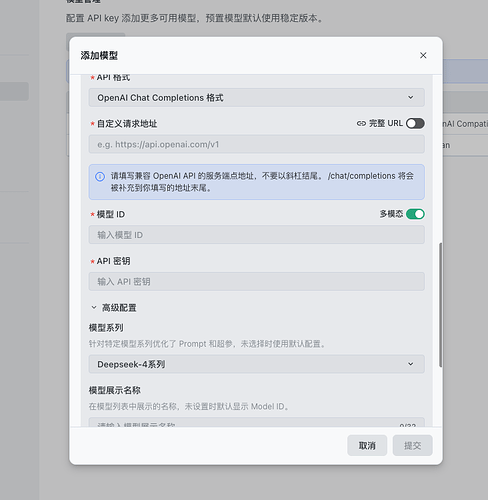Click the info icon in the blue notice
This screenshot has height=500, width=488.
[100, 176]
